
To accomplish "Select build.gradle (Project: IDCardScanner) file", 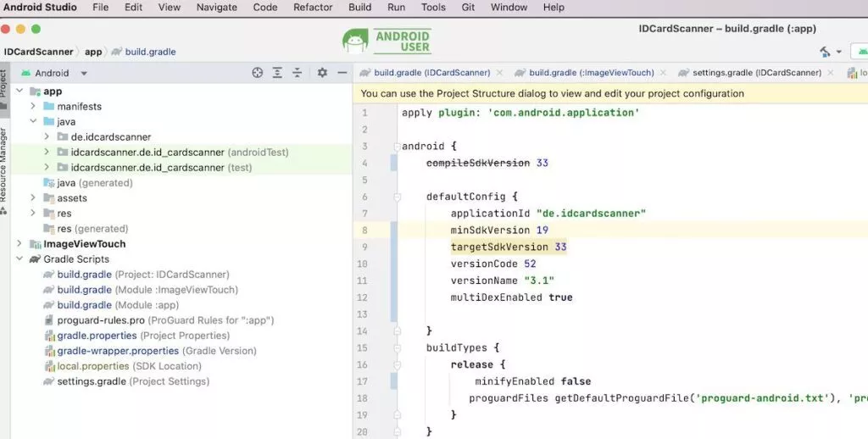I will tap(136, 274).
